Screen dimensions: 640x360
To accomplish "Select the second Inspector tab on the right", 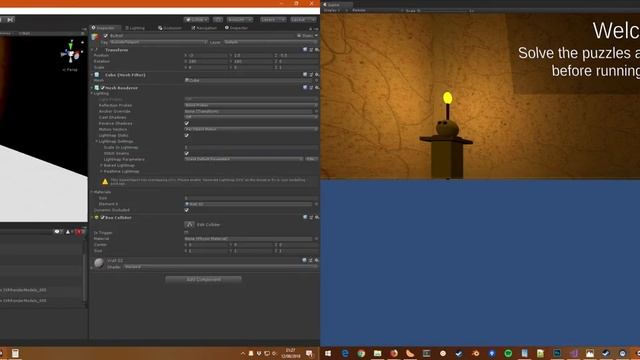I will pos(236,28).
